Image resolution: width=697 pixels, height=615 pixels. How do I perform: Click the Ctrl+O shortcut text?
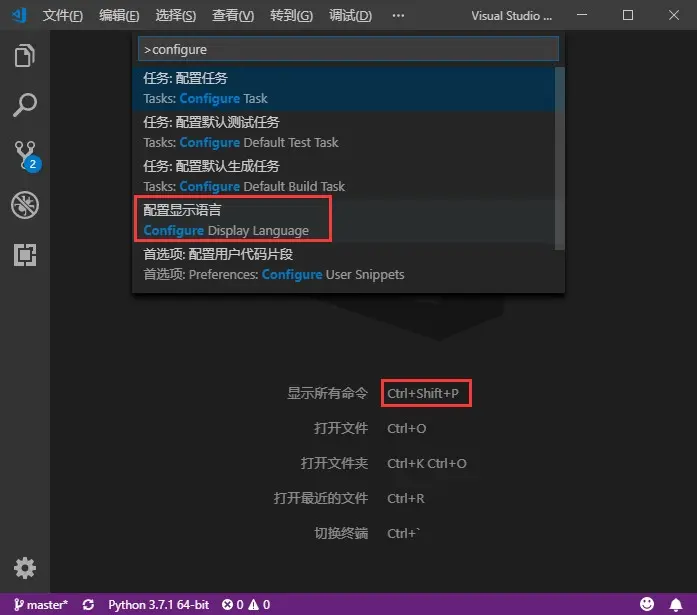point(407,428)
